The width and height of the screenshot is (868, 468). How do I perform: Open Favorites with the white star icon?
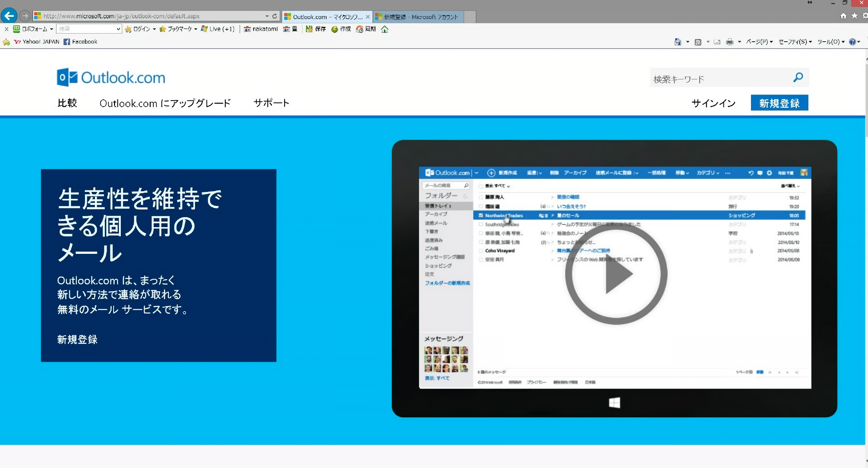[855, 16]
